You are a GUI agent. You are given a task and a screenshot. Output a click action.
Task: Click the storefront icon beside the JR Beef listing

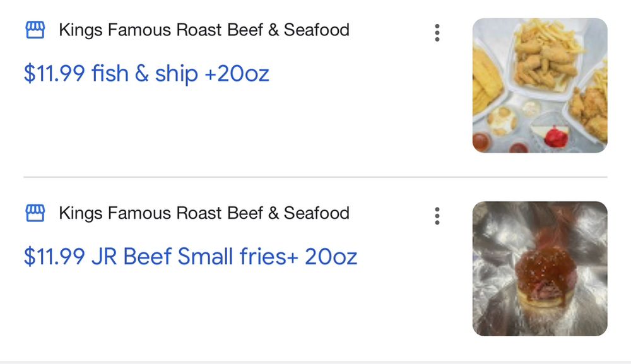coord(35,213)
